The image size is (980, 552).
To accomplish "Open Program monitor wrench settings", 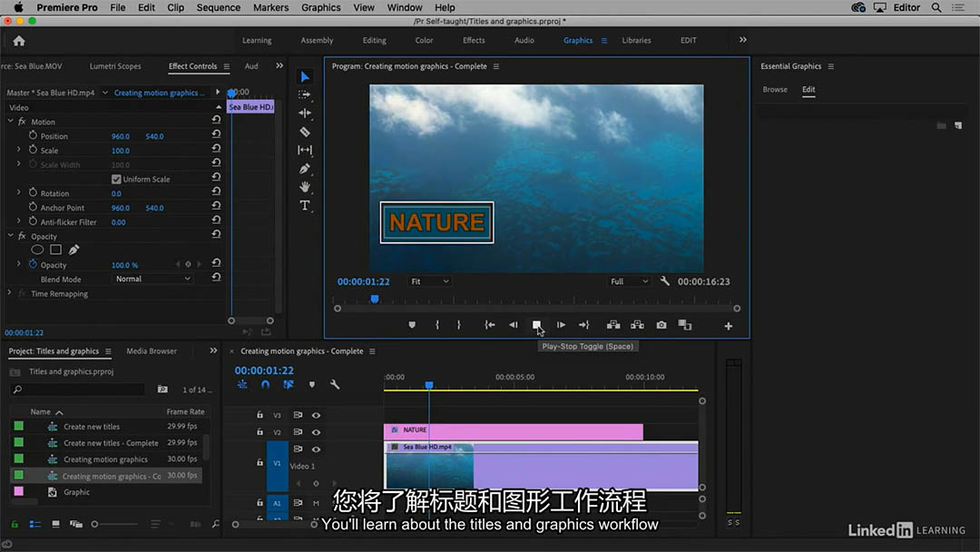I will point(665,281).
